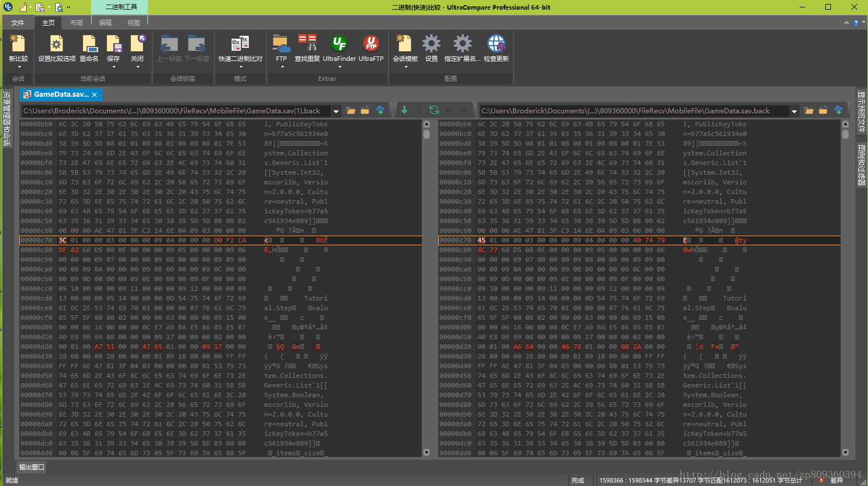Open 设置 settings gear in 配置 group

point(431,44)
